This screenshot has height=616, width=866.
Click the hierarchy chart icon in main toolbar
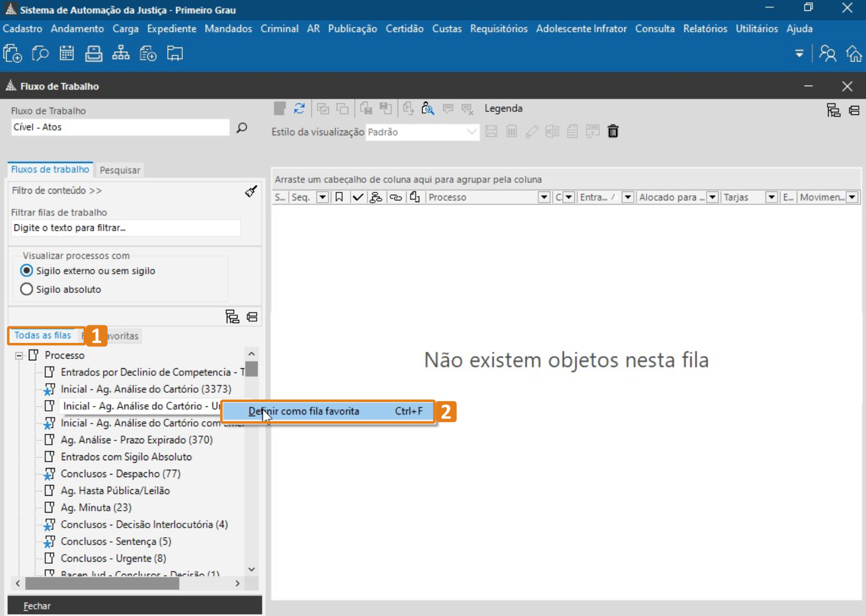121,54
